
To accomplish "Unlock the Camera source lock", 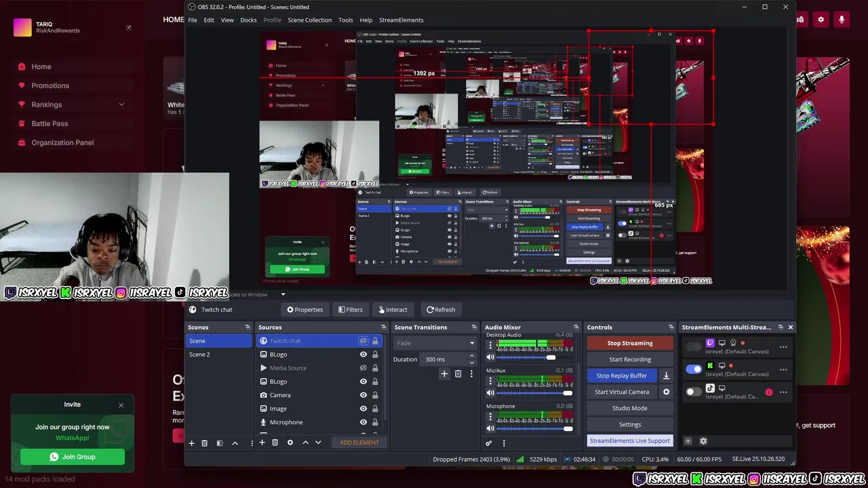I will tap(375, 395).
